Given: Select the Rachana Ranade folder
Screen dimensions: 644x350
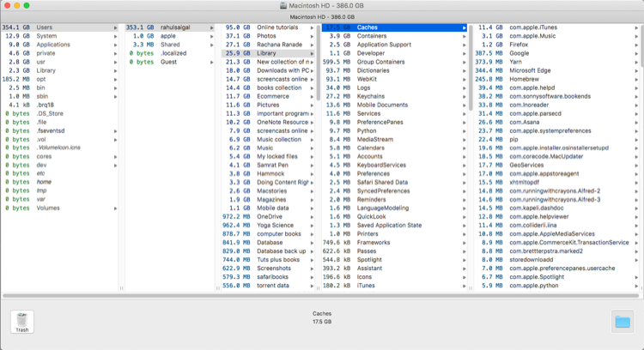Looking at the screenshot, I should pyautogui.click(x=269, y=45).
